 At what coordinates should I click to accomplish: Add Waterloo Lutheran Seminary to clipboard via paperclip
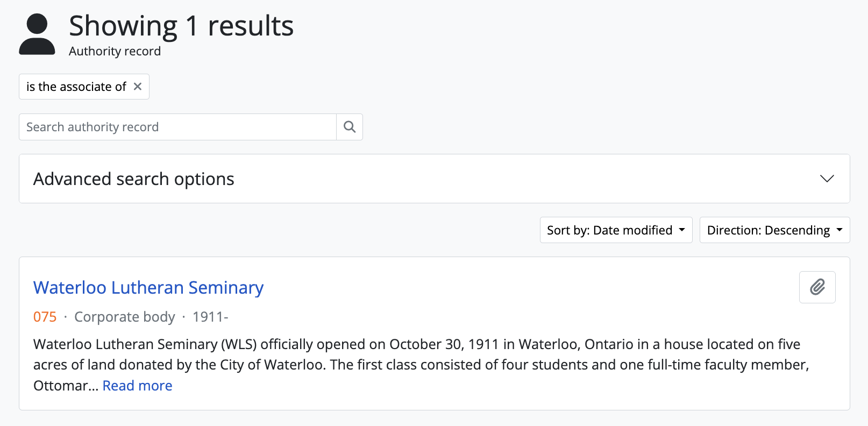pyautogui.click(x=817, y=287)
